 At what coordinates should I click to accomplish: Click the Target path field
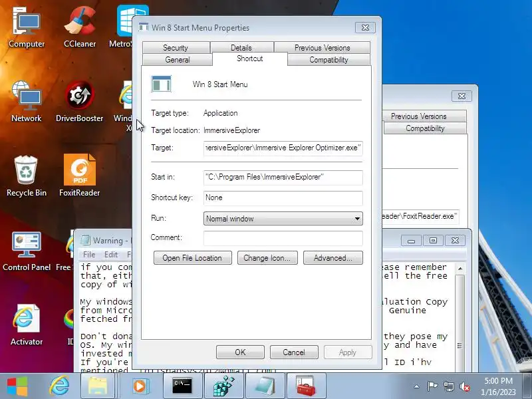coord(283,148)
